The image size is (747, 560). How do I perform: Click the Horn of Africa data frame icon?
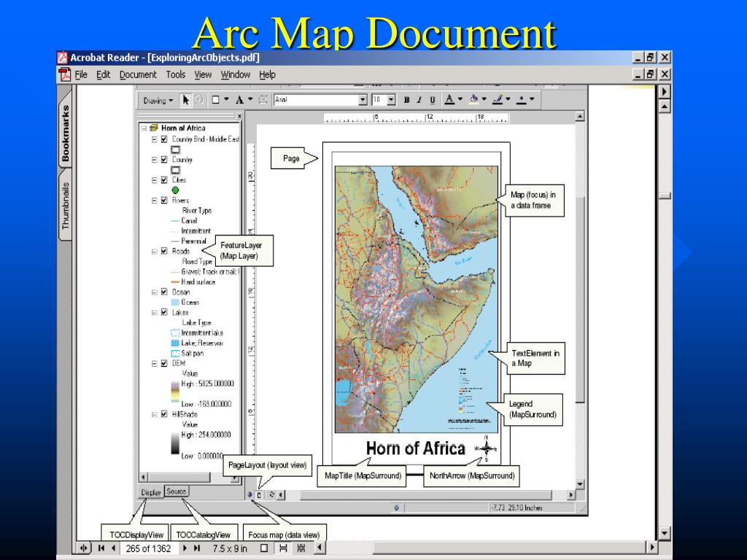tap(153, 128)
